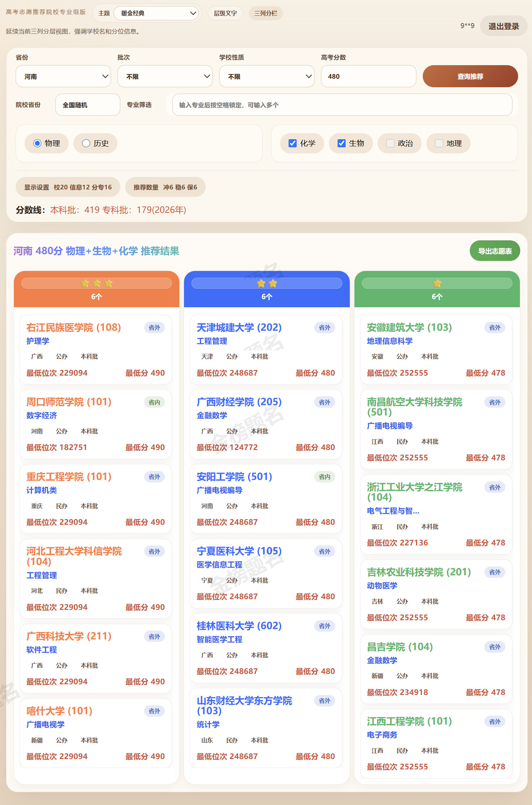Screen dimensions: 532x805
Task: Open the 桂林医科大学 (602) card
Action: pyautogui.click(x=266, y=648)
